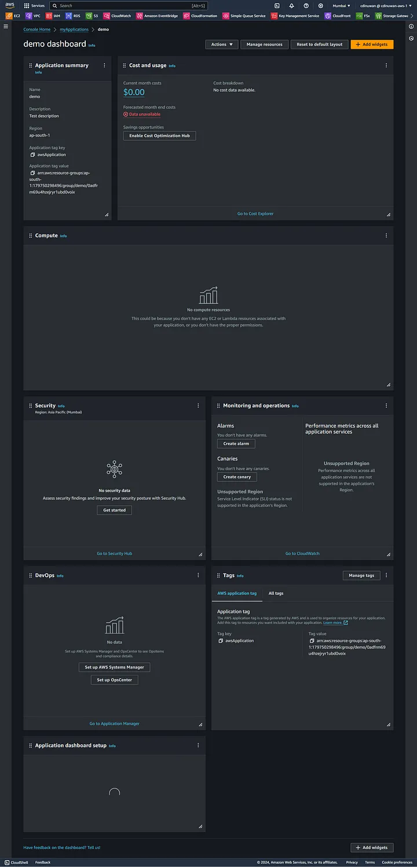The height and width of the screenshot is (868, 417).
Task: Expand the Actions dropdown
Action: (x=221, y=44)
